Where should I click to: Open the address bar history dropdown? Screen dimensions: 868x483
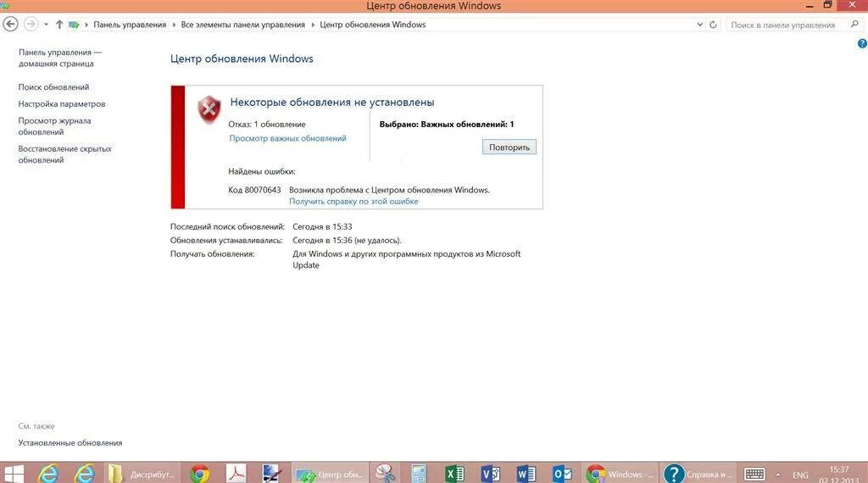[699, 25]
